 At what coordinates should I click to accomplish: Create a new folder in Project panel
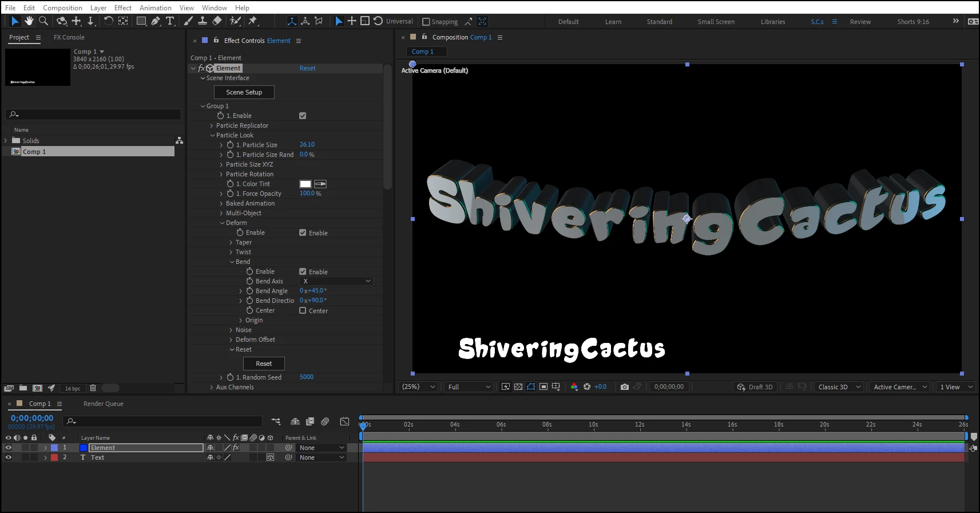point(23,388)
